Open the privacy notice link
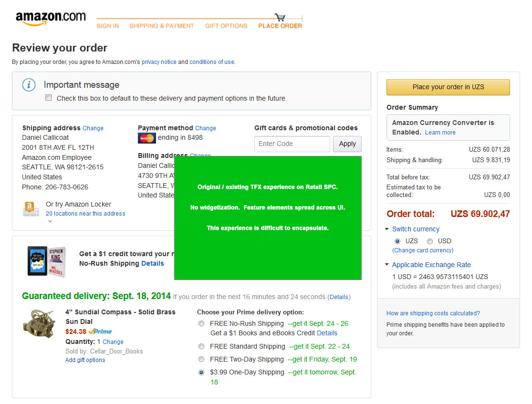Image resolution: width=532 pixels, height=404 pixels. click(159, 62)
